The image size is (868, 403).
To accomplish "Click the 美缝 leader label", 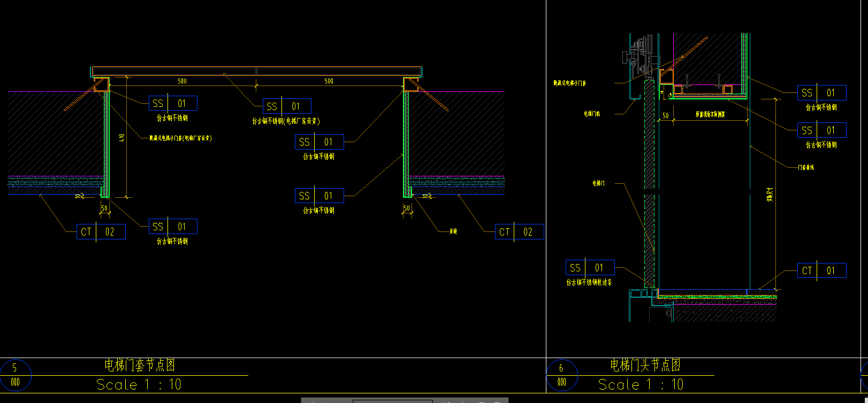I will click(453, 231).
